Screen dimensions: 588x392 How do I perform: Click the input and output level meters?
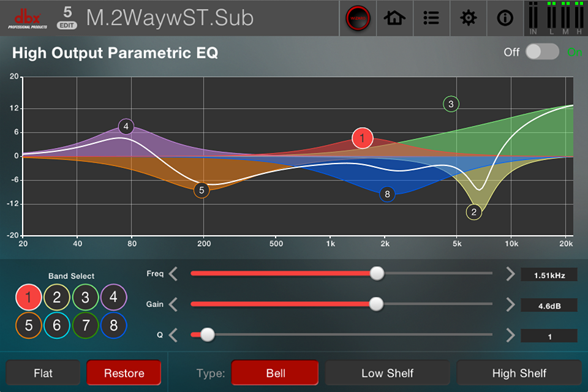(556, 18)
